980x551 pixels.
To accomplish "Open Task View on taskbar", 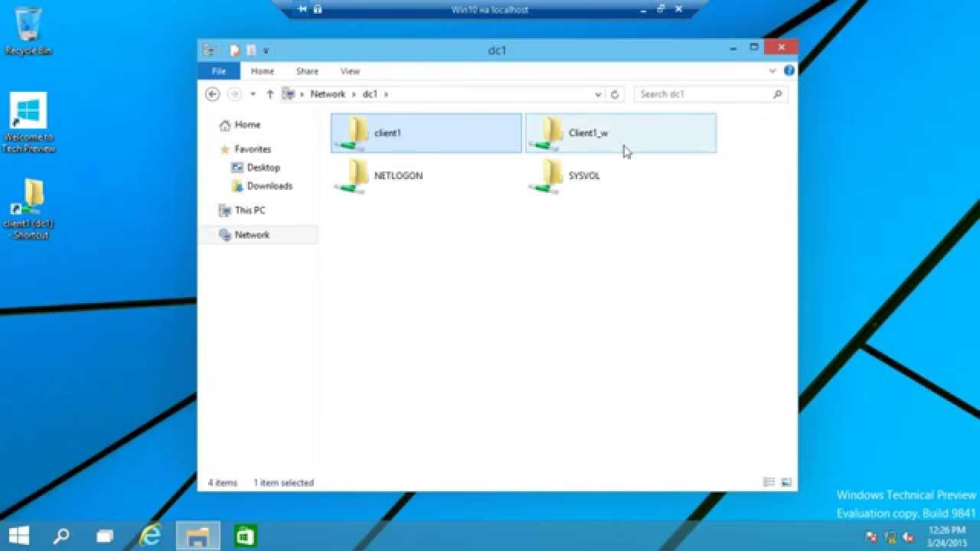I will click(x=105, y=536).
